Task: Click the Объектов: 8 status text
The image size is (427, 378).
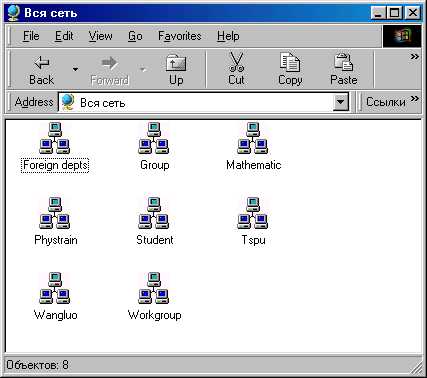Action: tap(37, 365)
